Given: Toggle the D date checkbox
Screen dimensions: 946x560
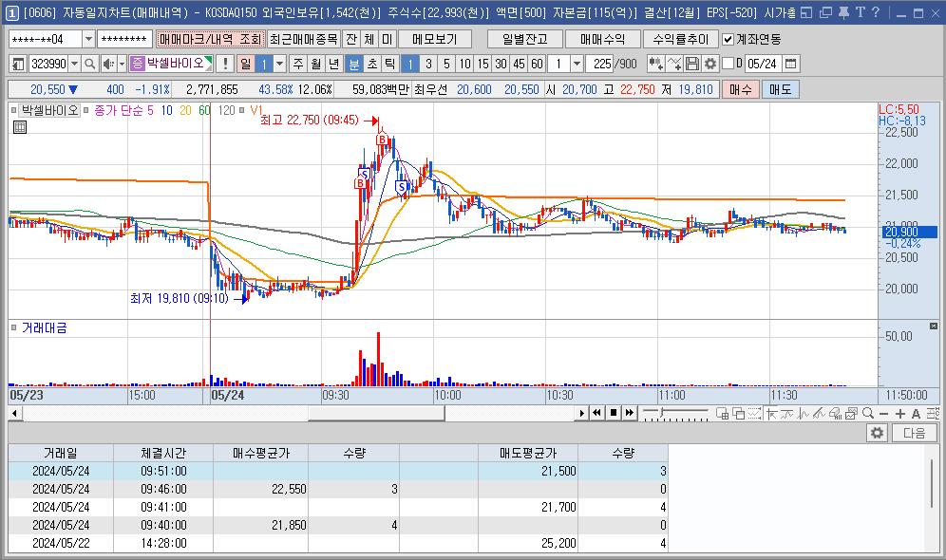Looking at the screenshot, I should pyautogui.click(x=728, y=63).
